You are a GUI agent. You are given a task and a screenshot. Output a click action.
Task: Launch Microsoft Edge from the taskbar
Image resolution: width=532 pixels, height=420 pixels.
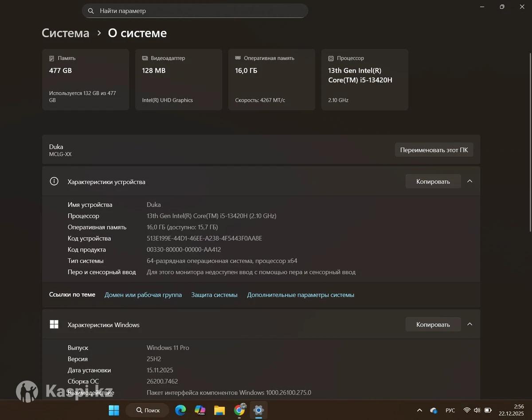(x=180, y=410)
